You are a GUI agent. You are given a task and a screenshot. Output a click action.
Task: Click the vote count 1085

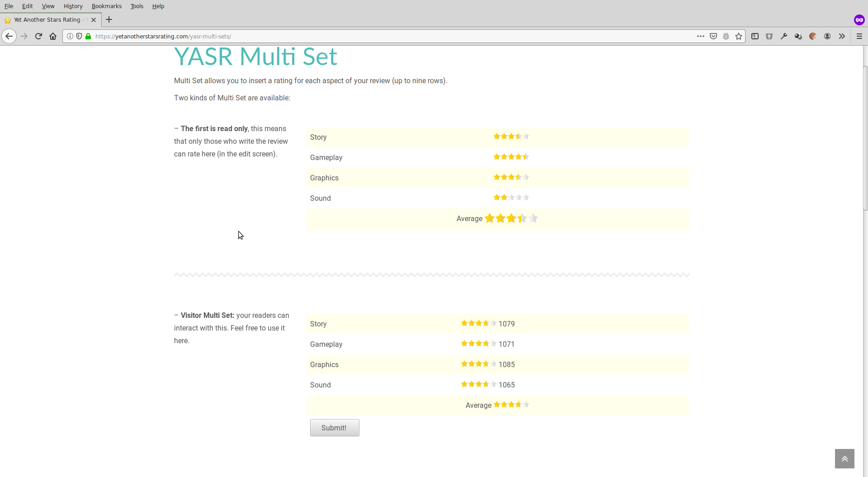pyautogui.click(x=507, y=364)
